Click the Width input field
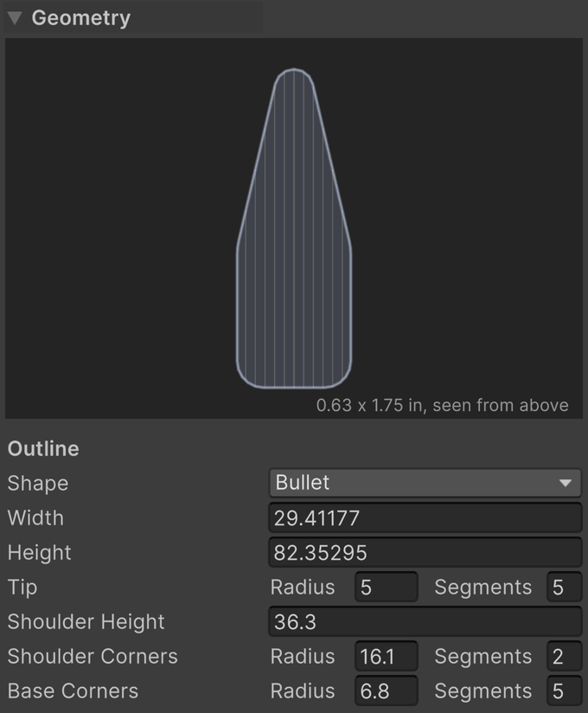The image size is (588, 713). click(425, 517)
